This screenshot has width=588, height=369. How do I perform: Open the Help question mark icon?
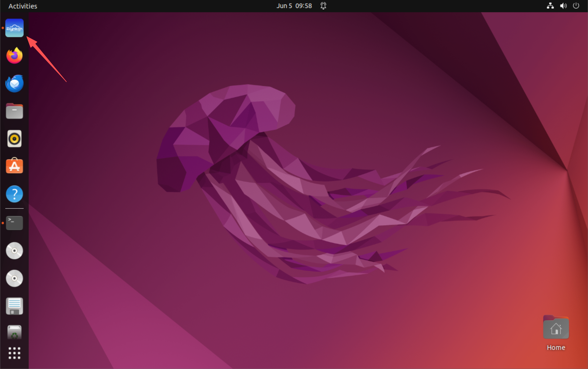click(x=15, y=194)
